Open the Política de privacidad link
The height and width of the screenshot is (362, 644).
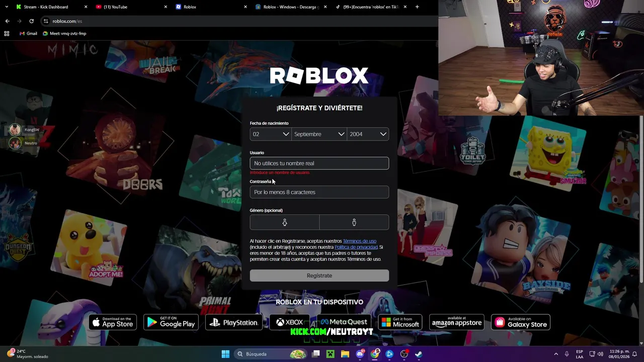click(x=356, y=247)
